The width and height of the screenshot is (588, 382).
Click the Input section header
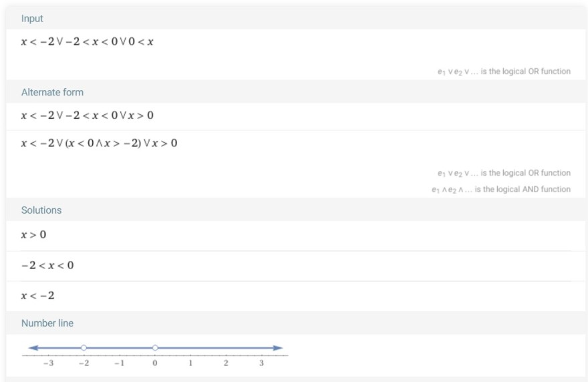pyautogui.click(x=32, y=19)
